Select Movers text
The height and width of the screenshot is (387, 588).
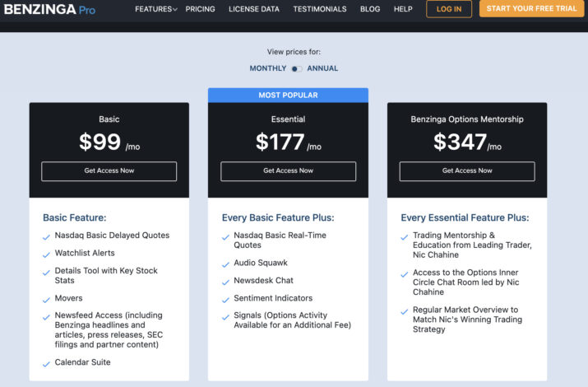(68, 298)
